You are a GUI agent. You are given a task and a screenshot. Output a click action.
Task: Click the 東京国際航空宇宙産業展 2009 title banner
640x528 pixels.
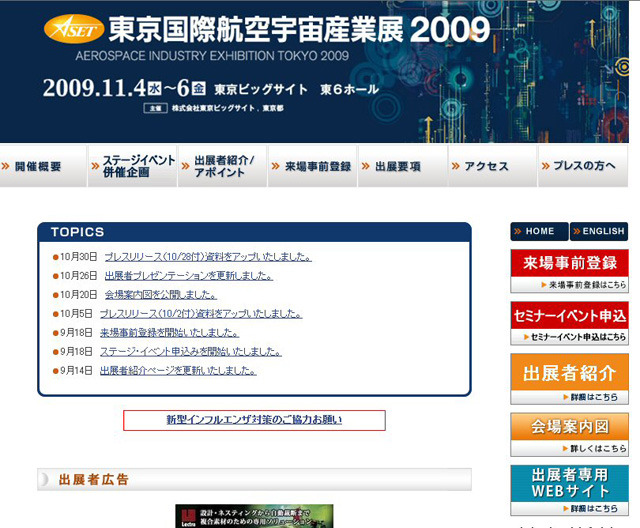(x=299, y=30)
